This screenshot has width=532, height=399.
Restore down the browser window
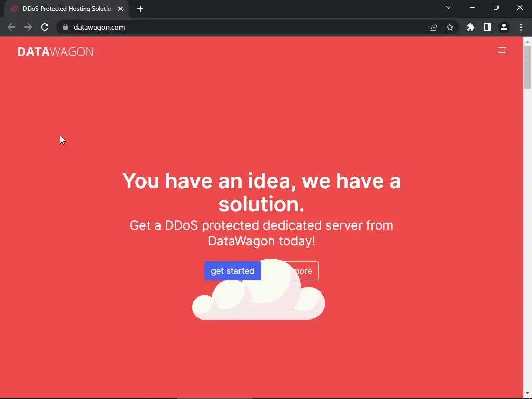496,7
